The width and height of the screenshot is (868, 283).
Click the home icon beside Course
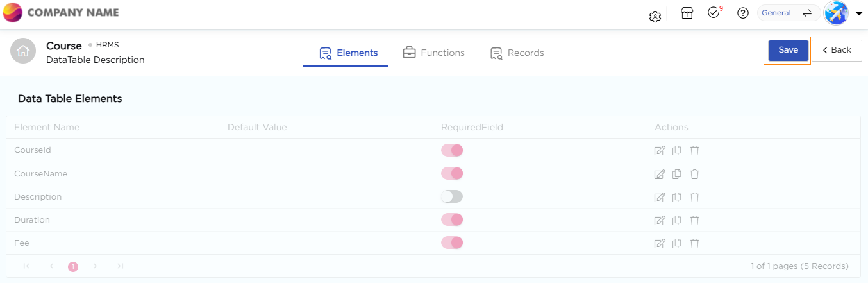(x=23, y=51)
